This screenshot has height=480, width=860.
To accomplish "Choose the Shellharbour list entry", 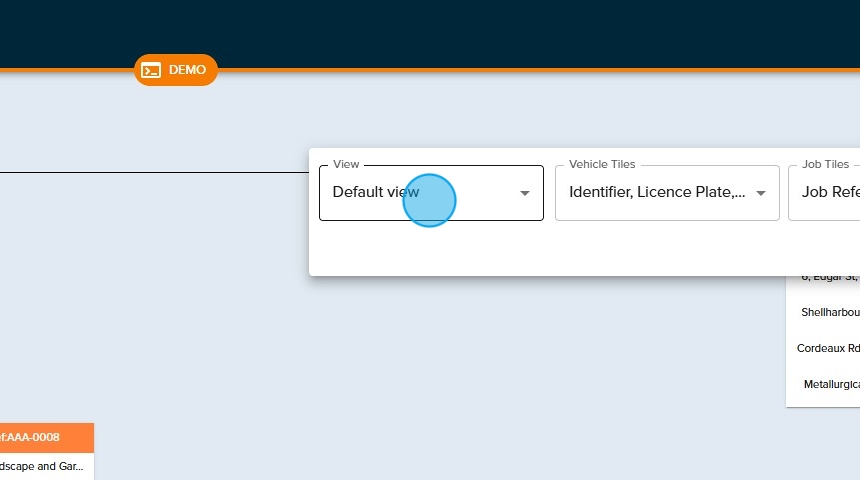I will click(x=830, y=312).
